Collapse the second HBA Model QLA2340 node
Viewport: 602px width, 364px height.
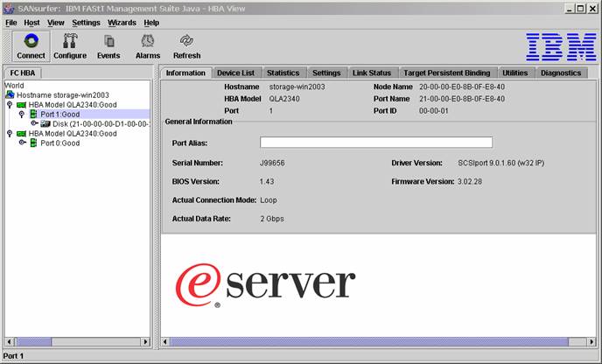10,133
